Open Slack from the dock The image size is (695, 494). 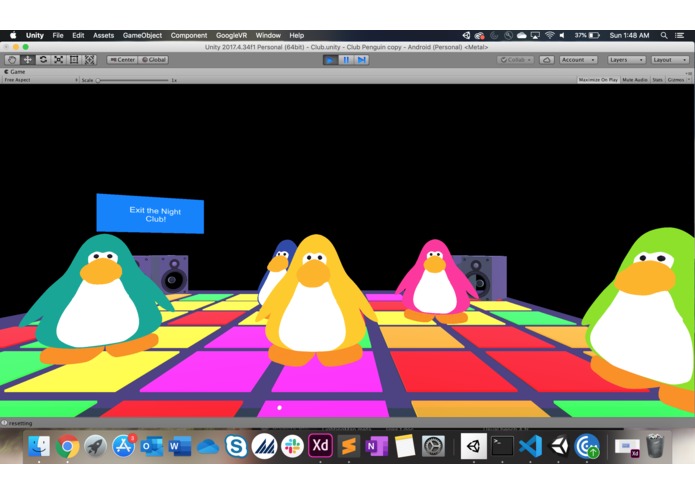point(293,446)
